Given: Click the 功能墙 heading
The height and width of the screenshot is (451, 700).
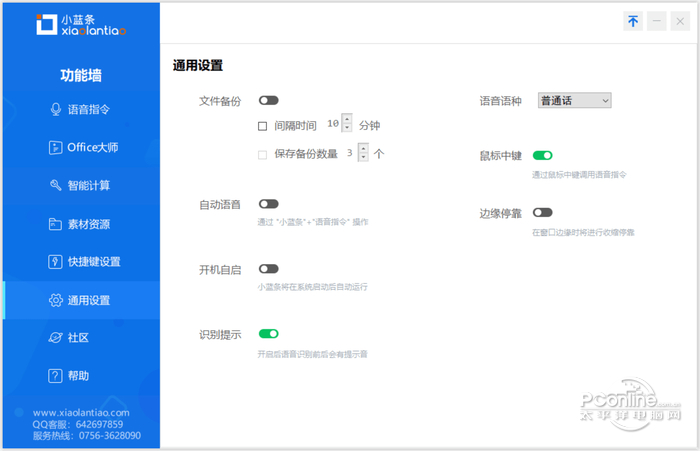Looking at the screenshot, I should tap(81, 75).
